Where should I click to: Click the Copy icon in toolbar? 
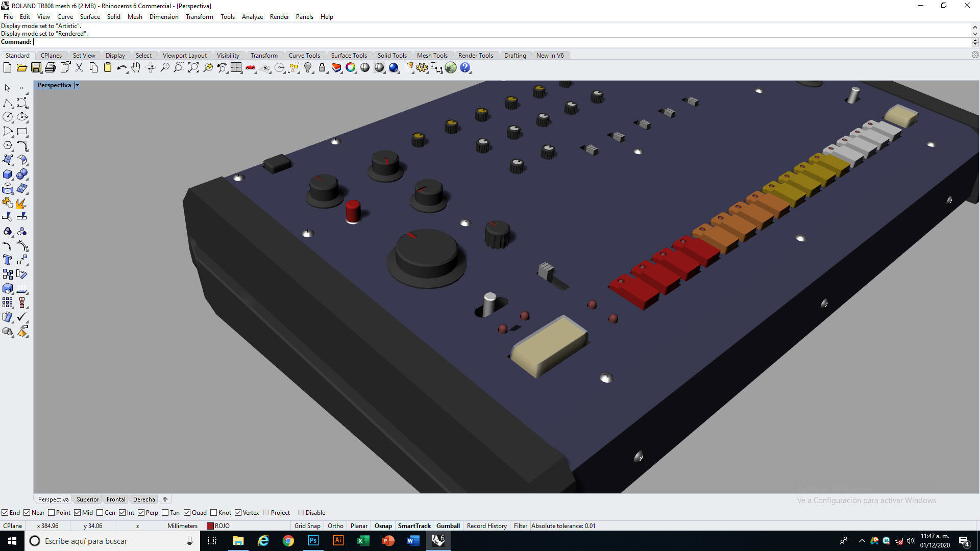coord(93,67)
